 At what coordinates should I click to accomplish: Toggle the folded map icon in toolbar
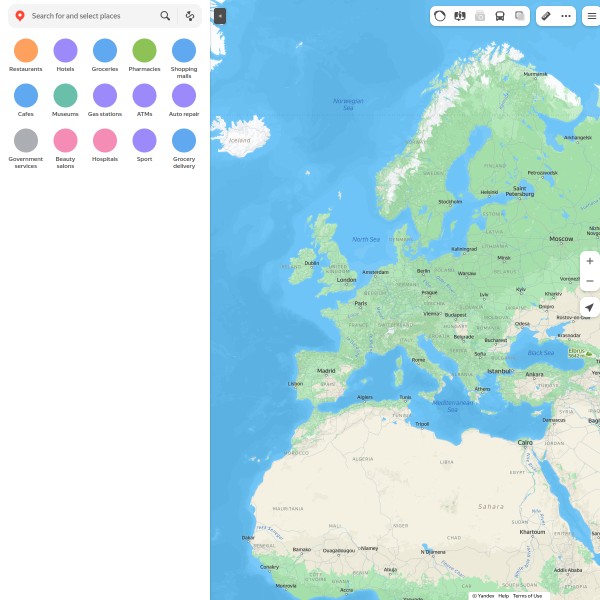(460, 16)
